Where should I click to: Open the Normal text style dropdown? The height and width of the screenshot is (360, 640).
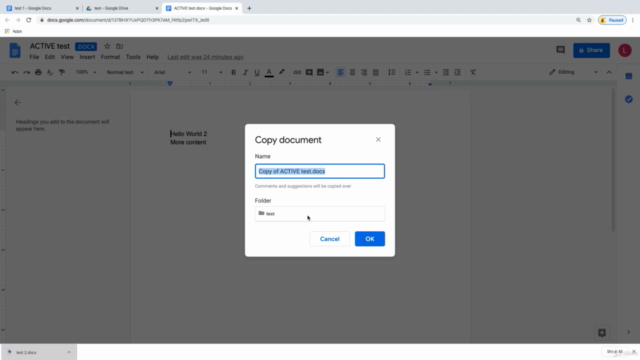tap(125, 72)
